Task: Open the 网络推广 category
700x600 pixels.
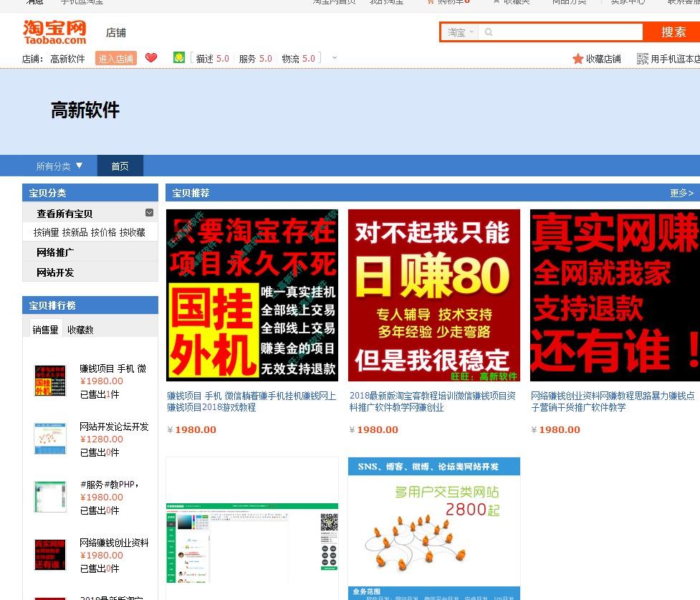Action: click(x=55, y=252)
